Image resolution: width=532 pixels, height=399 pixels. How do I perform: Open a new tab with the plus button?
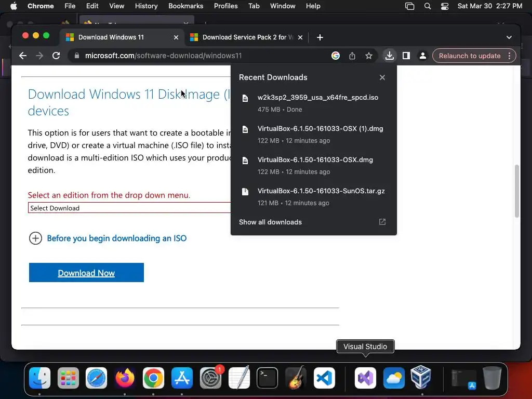tap(320, 37)
